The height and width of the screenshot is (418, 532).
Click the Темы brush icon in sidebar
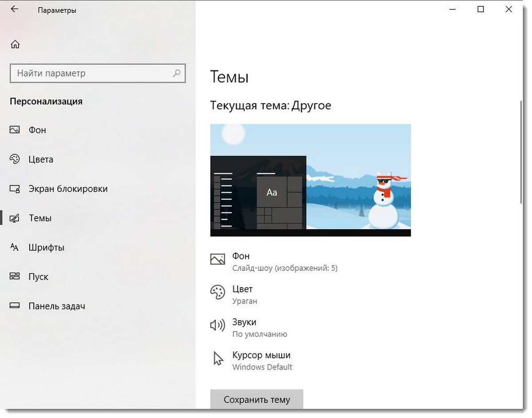[x=15, y=218]
